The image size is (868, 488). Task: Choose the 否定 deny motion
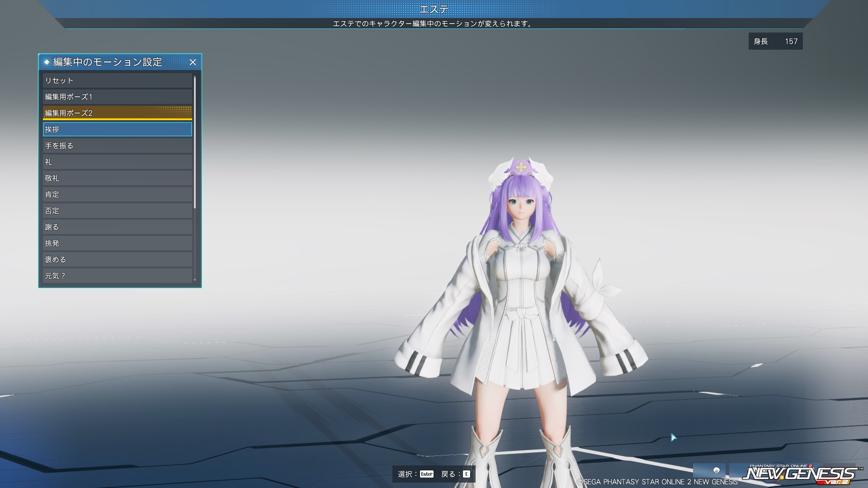tap(118, 211)
